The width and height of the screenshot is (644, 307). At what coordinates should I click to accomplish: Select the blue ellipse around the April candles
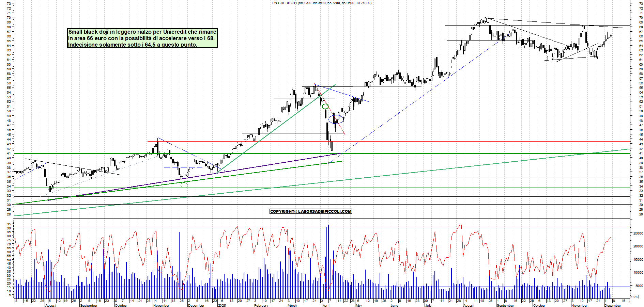(x=336, y=119)
